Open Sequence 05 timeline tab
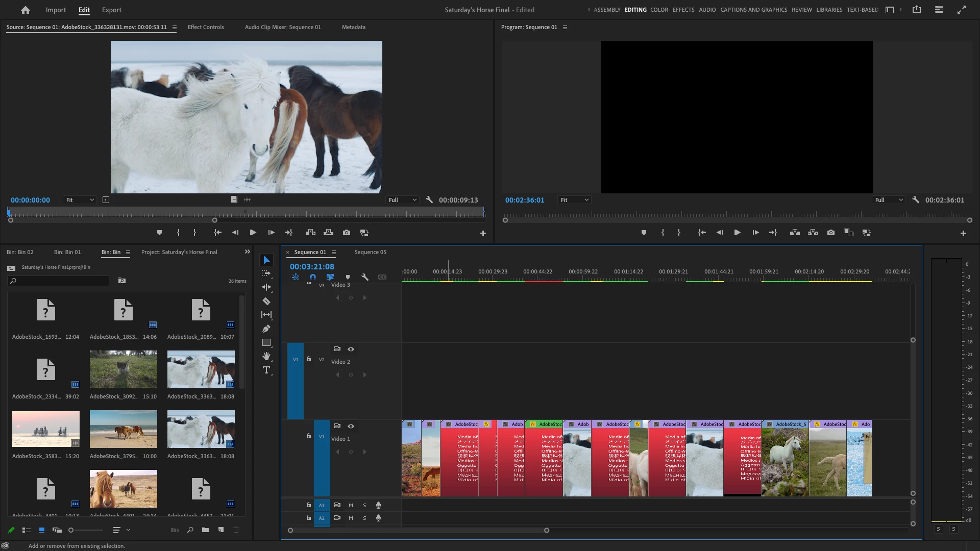The image size is (980, 551). (x=370, y=252)
